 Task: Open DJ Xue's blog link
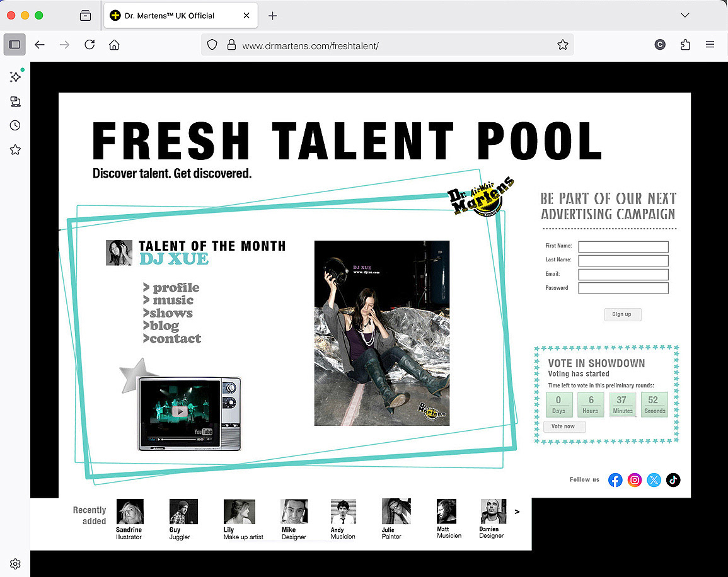coord(161,326)
